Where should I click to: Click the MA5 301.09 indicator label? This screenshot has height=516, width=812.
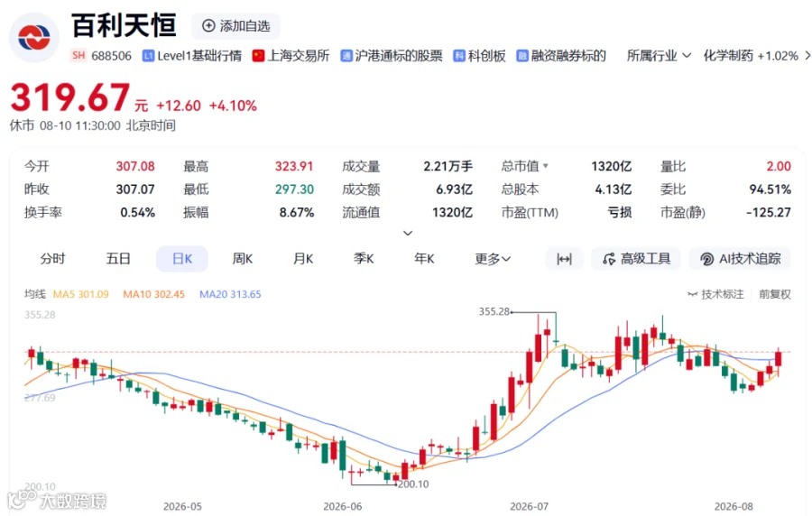tap(81, 294)
